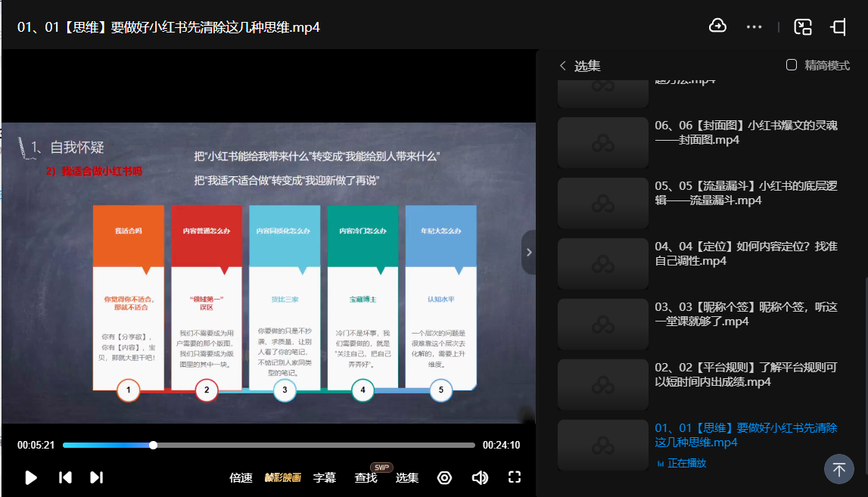Click the pin window icon
The height and width of the screenshot is (497, 868).
tap(838, 27)
